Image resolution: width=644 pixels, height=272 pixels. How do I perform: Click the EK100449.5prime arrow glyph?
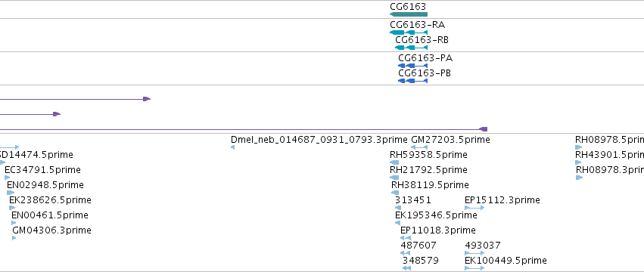[474, 268]
